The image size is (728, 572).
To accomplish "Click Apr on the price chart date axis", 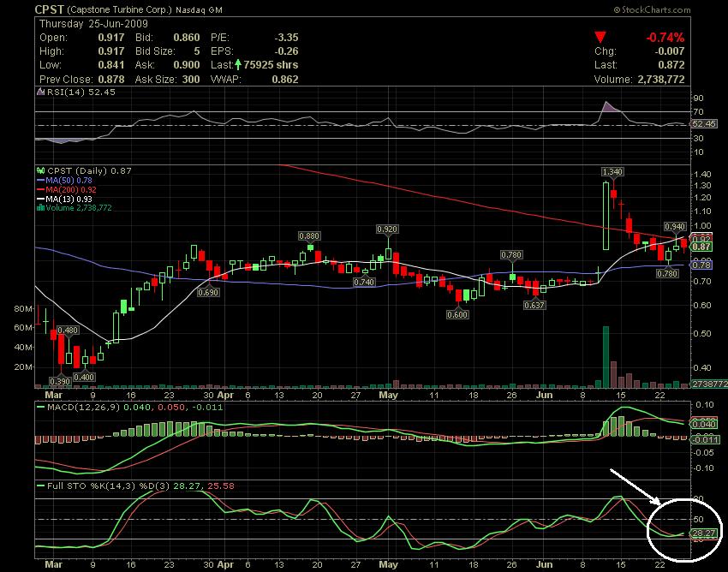I will tap(225, 395).
